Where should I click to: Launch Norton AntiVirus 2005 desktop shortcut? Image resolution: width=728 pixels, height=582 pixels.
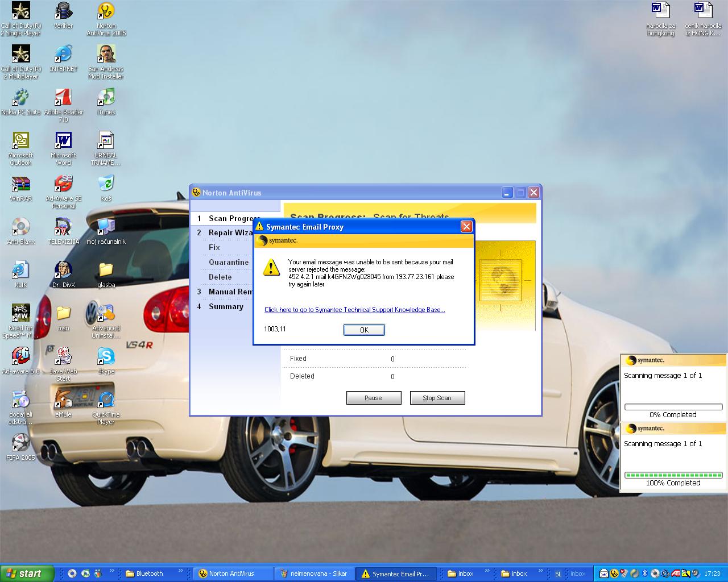pyautogui.click(x=106, y=19)
